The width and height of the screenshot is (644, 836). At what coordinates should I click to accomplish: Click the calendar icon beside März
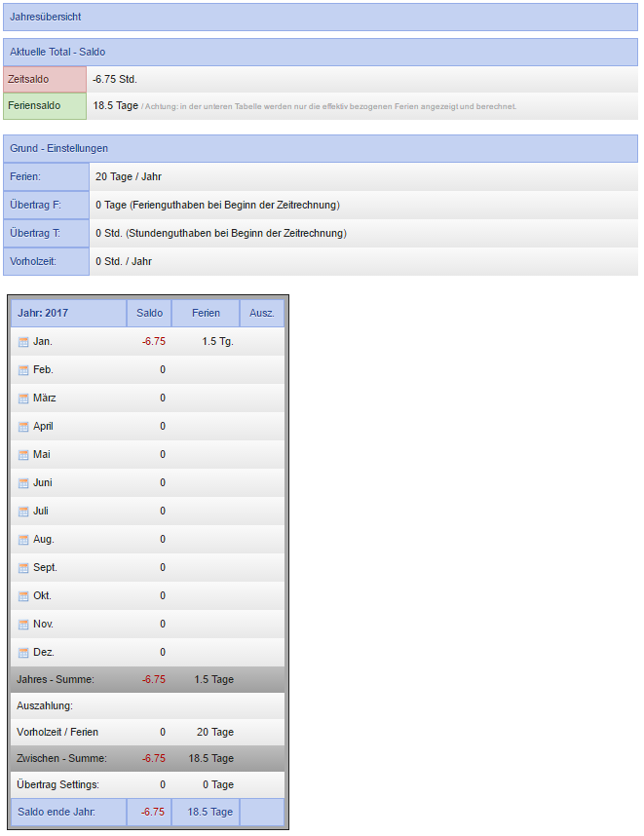click(23, 399)
